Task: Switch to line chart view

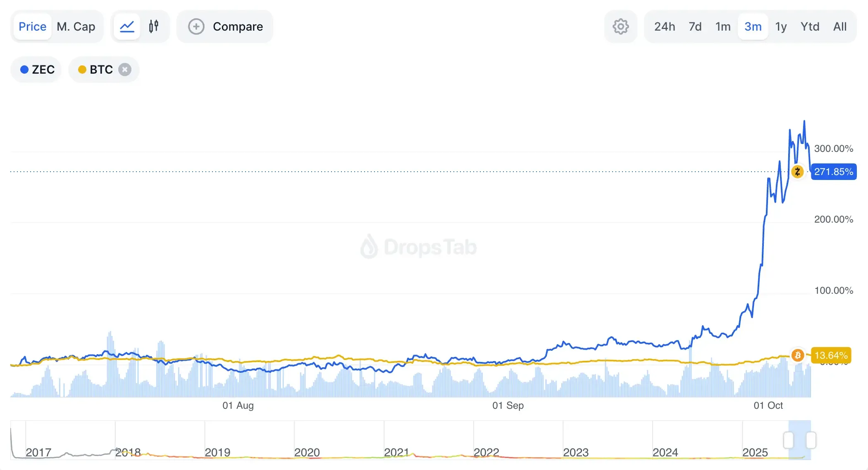Action: pos(127,26)
